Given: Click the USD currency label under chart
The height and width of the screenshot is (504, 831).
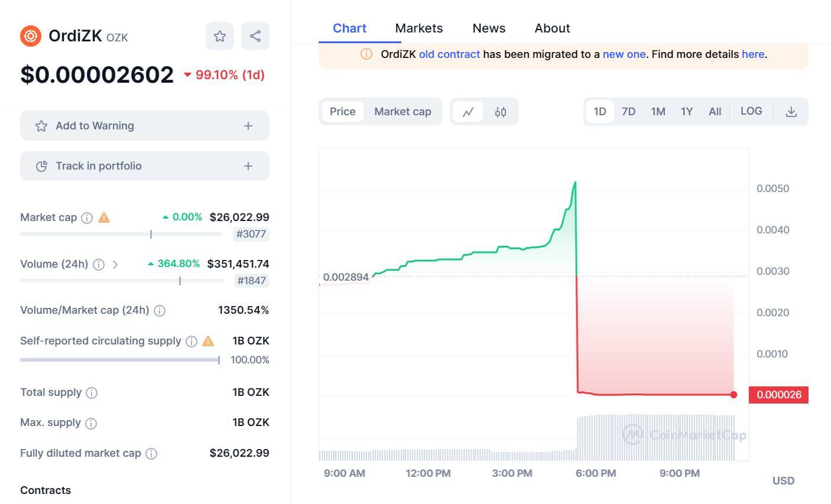Looking at the screenshot, I should pyautogui.click(x=784, y=481).
